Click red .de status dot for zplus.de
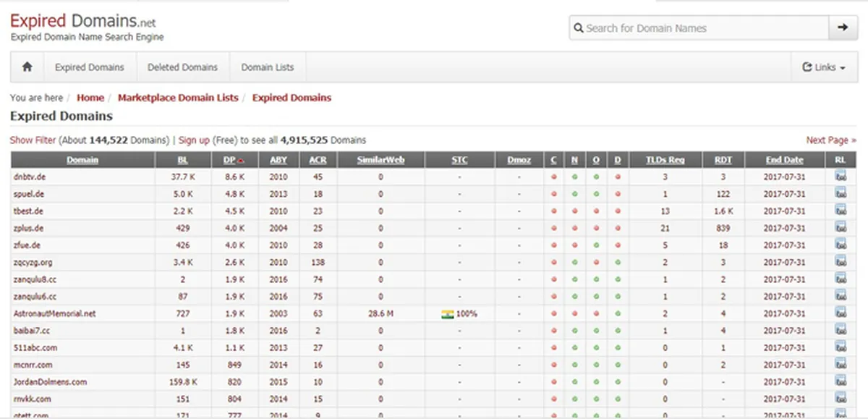This screenshot has height=419, width=868. click(618, 229)
